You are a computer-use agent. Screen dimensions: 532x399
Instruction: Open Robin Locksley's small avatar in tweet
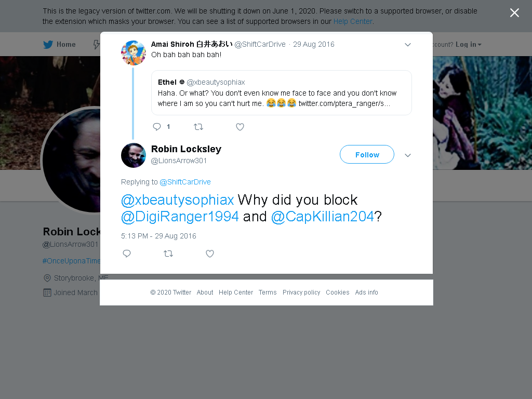pos(134,155)
